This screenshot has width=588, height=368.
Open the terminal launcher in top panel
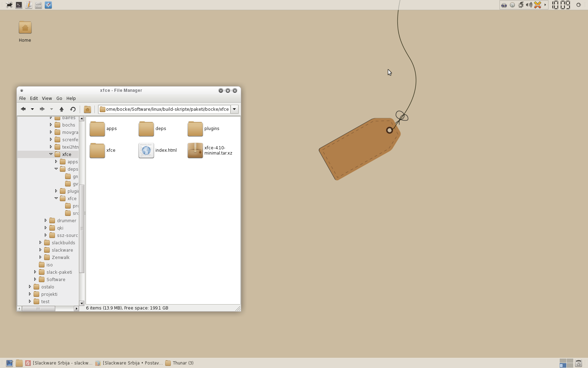coord(19,5)
